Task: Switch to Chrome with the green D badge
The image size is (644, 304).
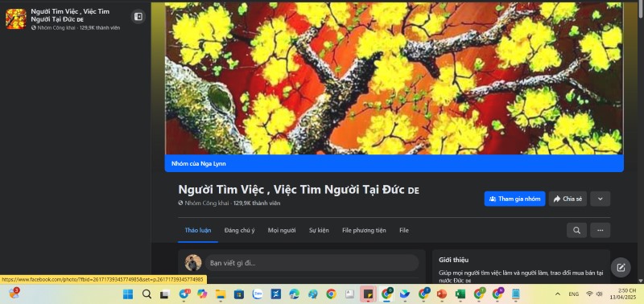Action: 386,294
